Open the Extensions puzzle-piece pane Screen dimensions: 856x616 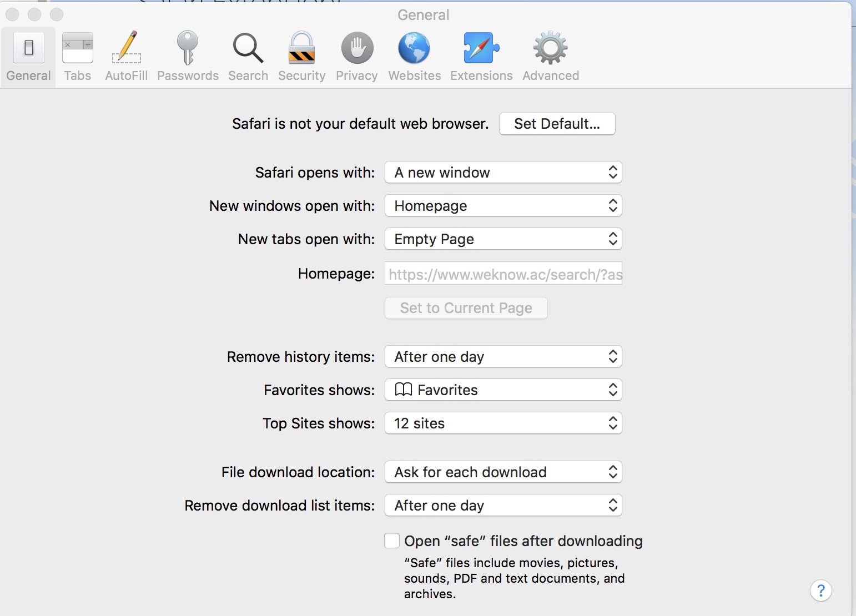click(x=481, y=57)
